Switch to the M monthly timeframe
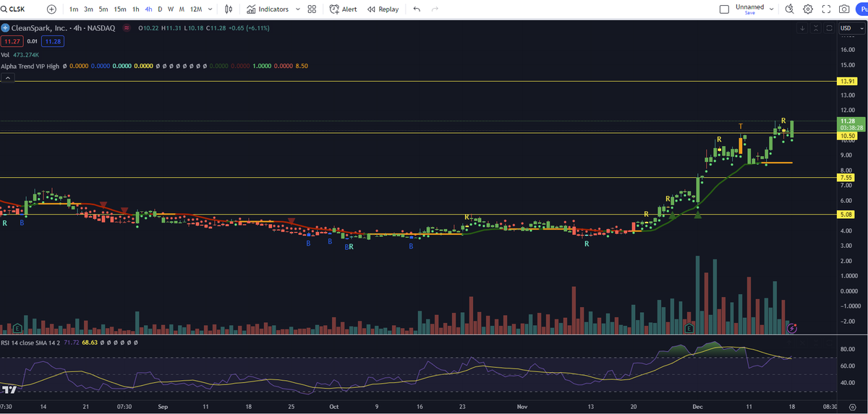The width and height of the screenshot is (868, 414). click(182, 9)
